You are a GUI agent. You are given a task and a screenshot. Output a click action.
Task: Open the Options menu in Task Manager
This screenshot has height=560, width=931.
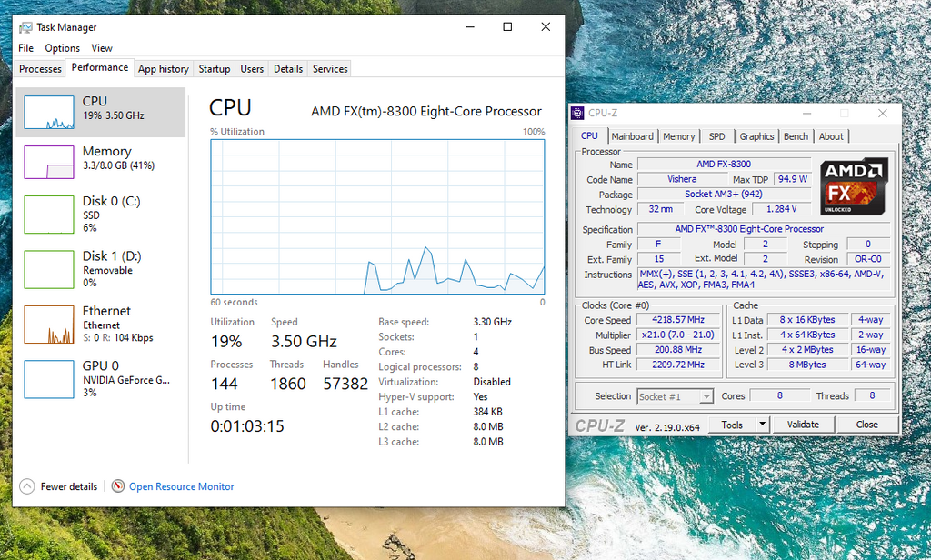coord(63,48)
